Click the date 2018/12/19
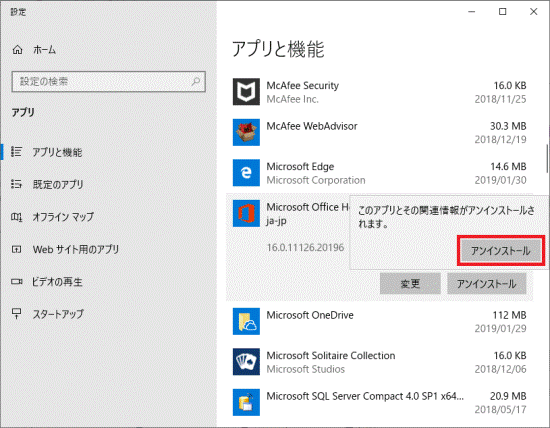This screenshot has height=428, width=550. click(x=500, y=140)
